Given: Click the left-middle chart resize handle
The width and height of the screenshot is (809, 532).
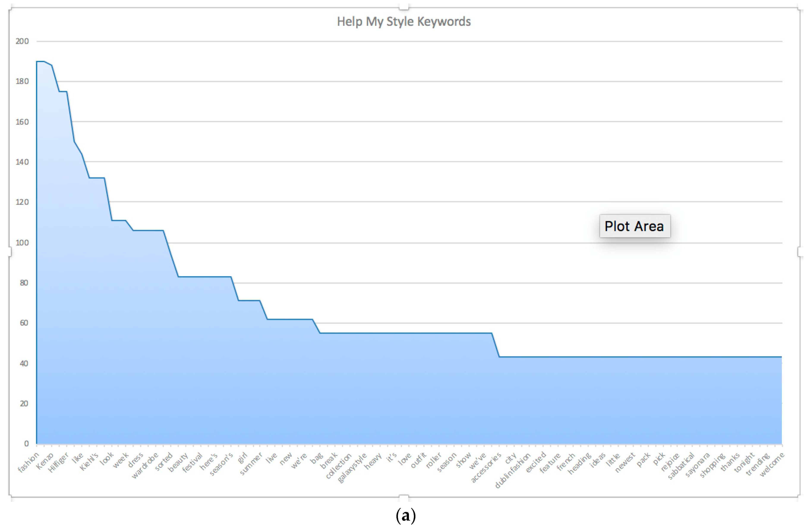Looking at the screenshot, I should pos(10,252).
